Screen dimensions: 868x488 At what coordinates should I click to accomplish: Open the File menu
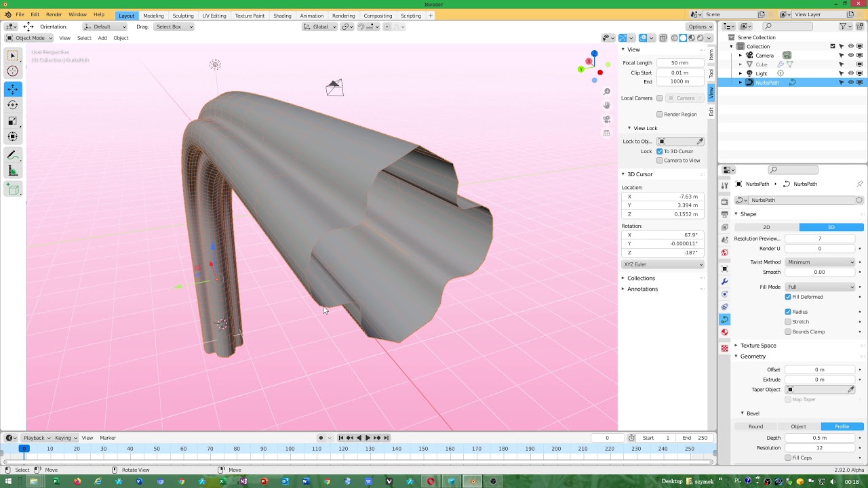click(x=20, y=15)
